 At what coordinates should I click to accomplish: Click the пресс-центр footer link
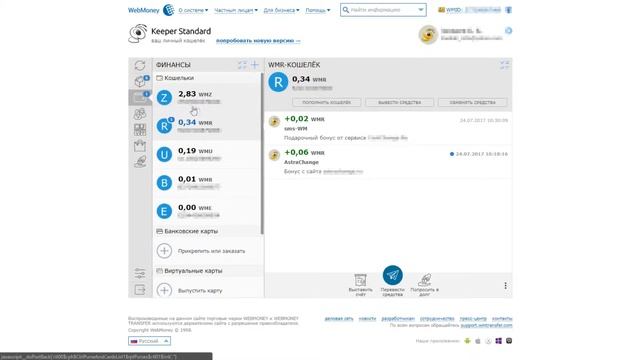(473, 318)
